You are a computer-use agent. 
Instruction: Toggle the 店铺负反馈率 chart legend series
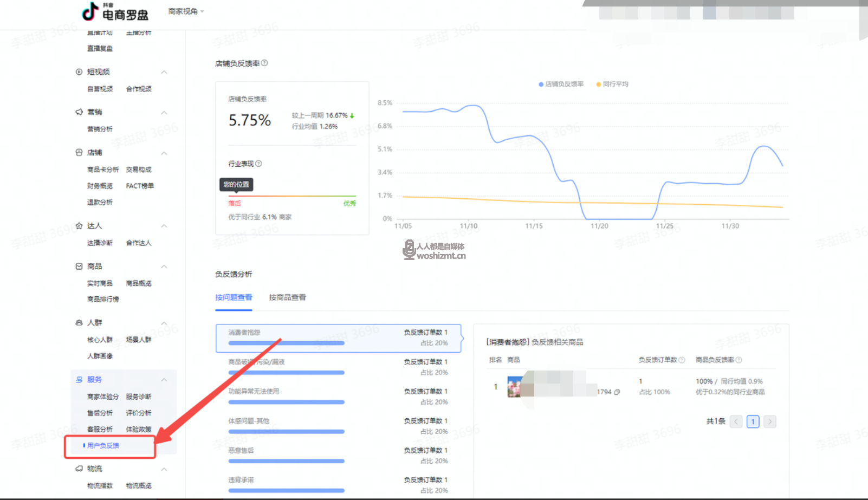tap(561, 85)
